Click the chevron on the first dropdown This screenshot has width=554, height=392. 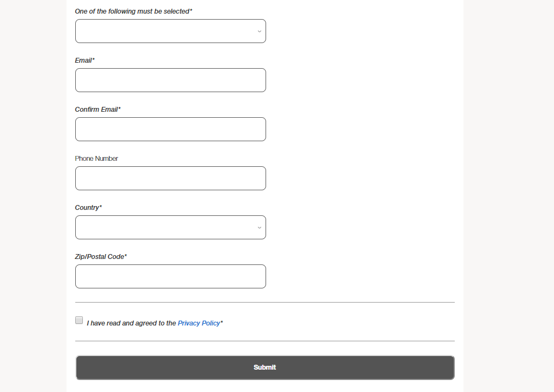[x=259, y=31]
